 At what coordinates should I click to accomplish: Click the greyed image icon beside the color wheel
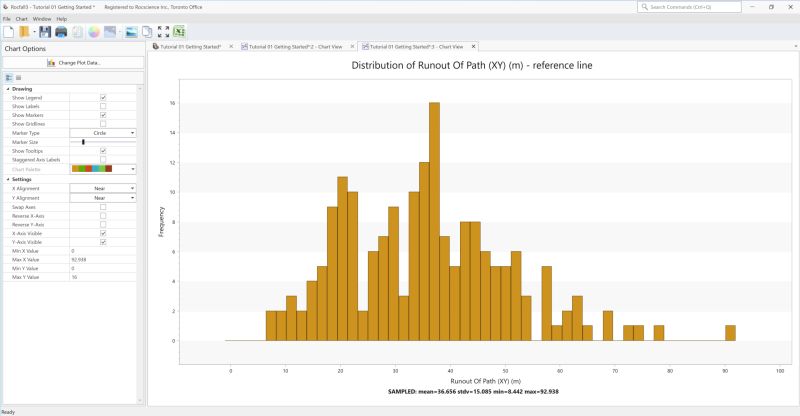(110, 32)
